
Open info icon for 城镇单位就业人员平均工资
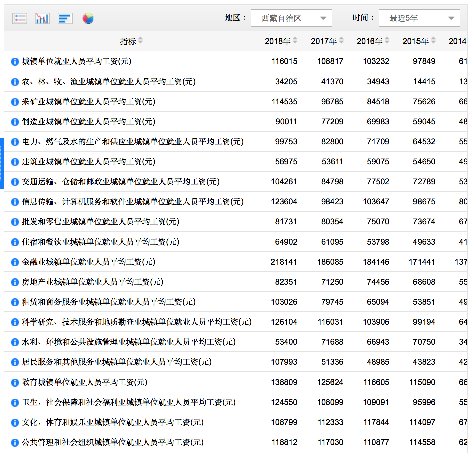(15, 61)
